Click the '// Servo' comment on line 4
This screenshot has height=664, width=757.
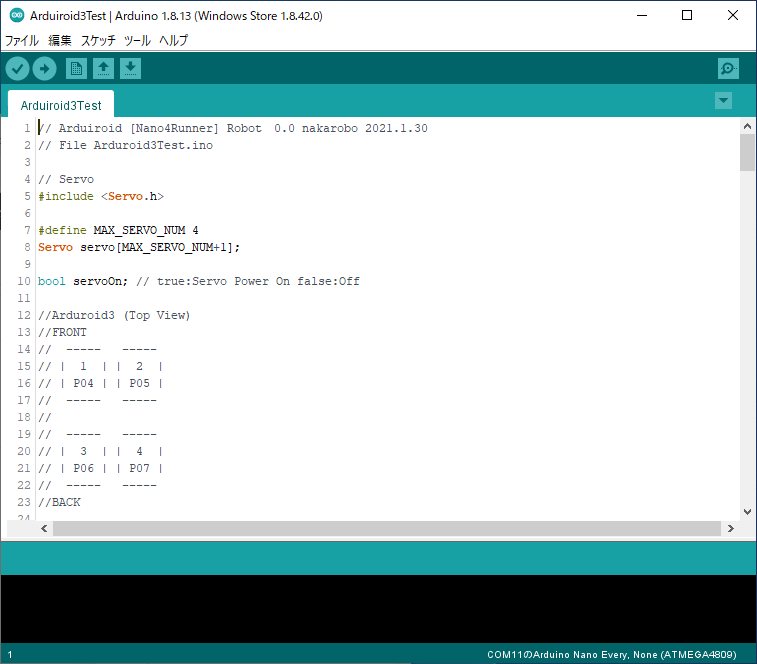pyautogui.click(x=66, y=179)
